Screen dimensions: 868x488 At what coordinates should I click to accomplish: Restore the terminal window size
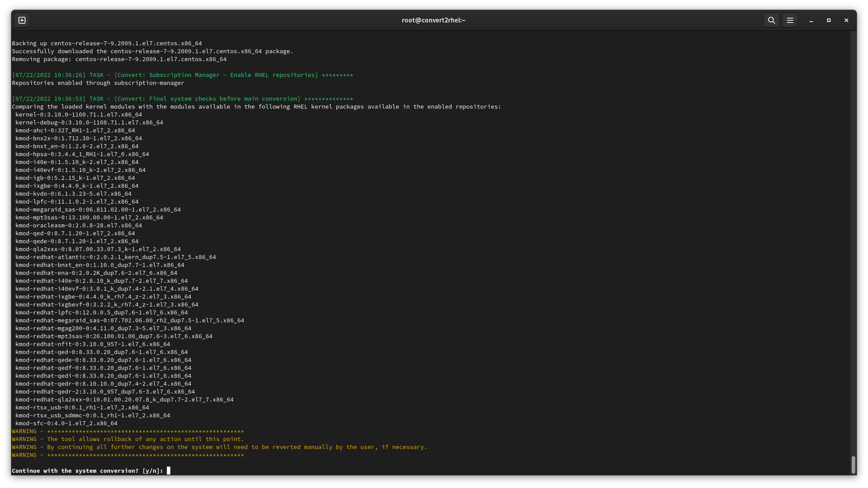tap(829, 20)
